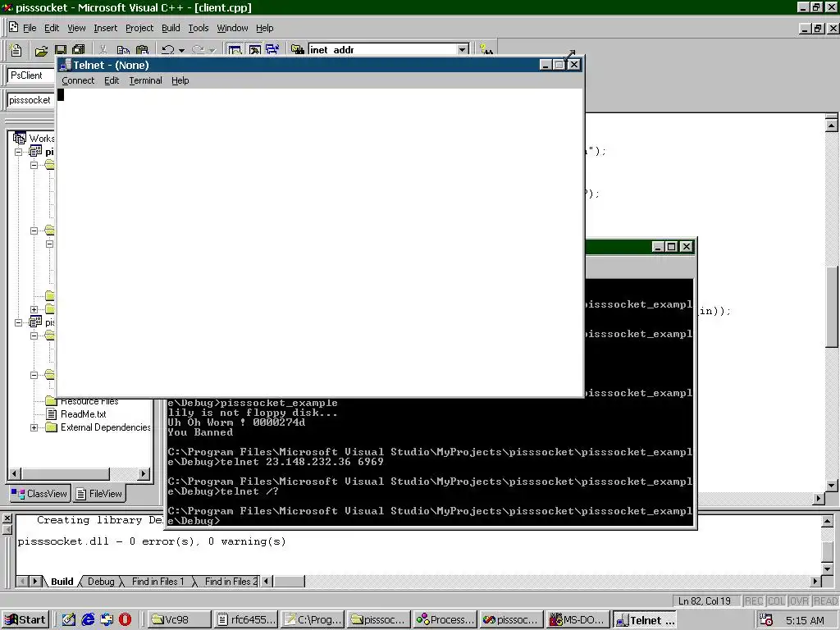Open the Connect menu in Telnet

tap(78, 80)
